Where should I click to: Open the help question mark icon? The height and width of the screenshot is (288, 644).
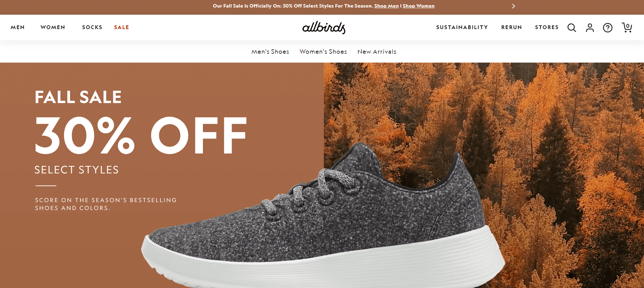tap(608, 27)
